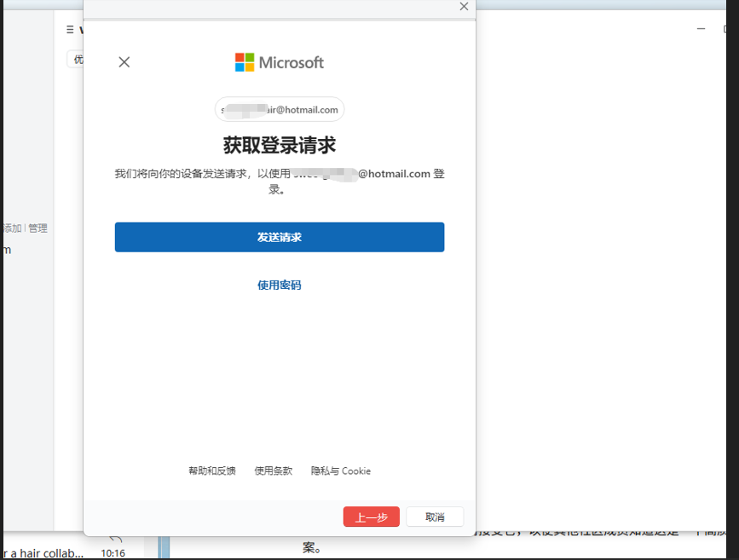Screen dimensions: 739x560
Task: Cancel the dialog with the 取消 button
Action: [x=435, y=517]
